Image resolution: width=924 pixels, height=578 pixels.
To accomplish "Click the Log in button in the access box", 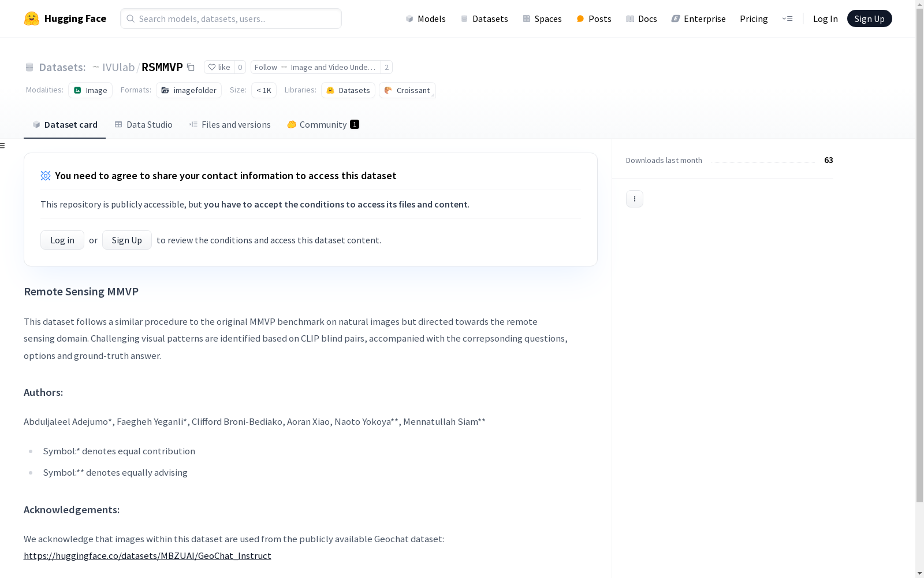I will (62, 240).
